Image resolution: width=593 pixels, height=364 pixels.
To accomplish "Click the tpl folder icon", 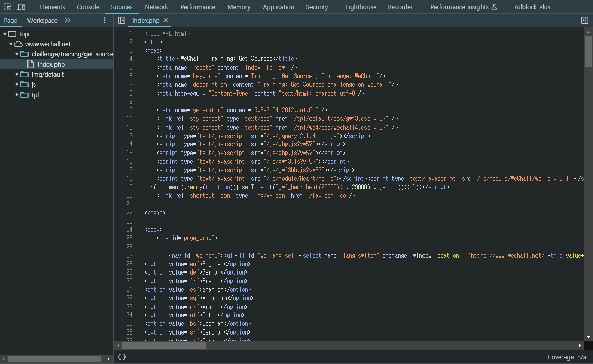I will (24, 95).
